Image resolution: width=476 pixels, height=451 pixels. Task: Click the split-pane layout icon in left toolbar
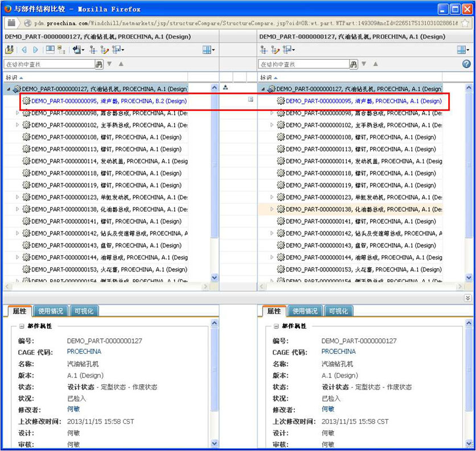point(50,50)
